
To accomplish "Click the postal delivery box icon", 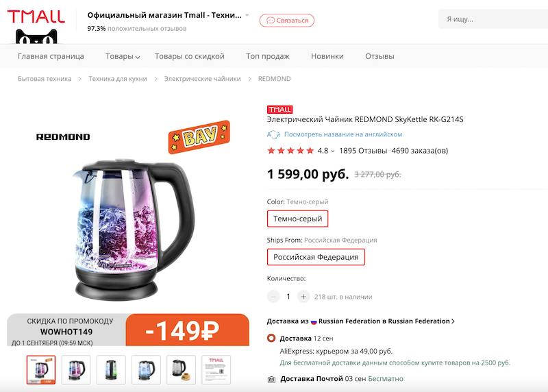I will coord(271,379).
